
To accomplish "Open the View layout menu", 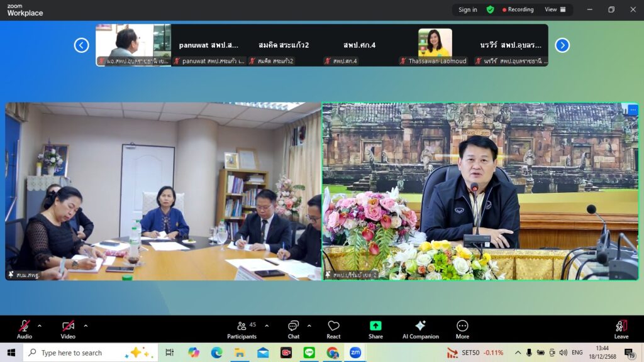I will coord(555,9).
